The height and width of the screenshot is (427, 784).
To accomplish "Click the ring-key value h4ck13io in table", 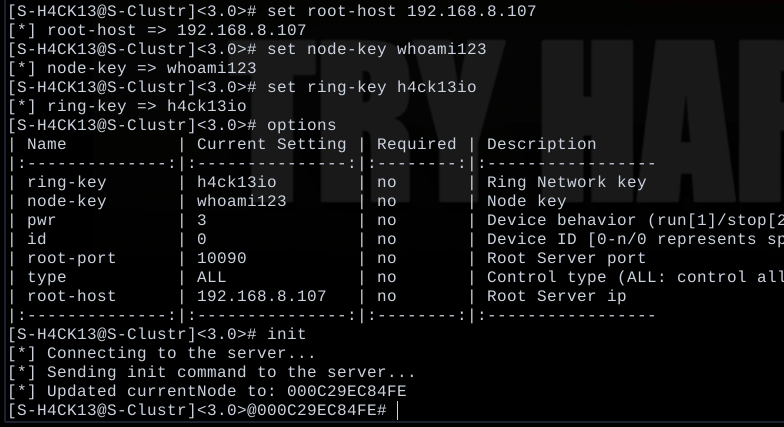I will tap(236, 182).
